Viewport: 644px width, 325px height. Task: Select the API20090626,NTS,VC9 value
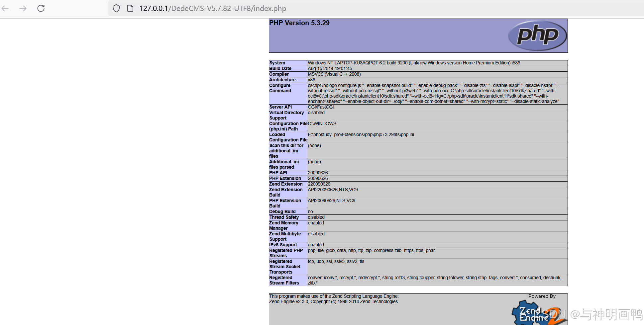[x=331, y=201]
